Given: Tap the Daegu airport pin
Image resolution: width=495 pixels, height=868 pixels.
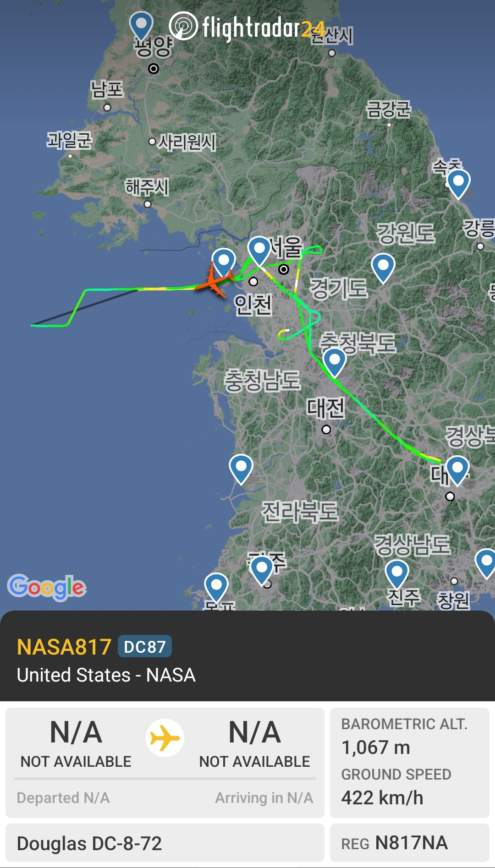Looking at the screenshot, I should (x=457, y=469).
